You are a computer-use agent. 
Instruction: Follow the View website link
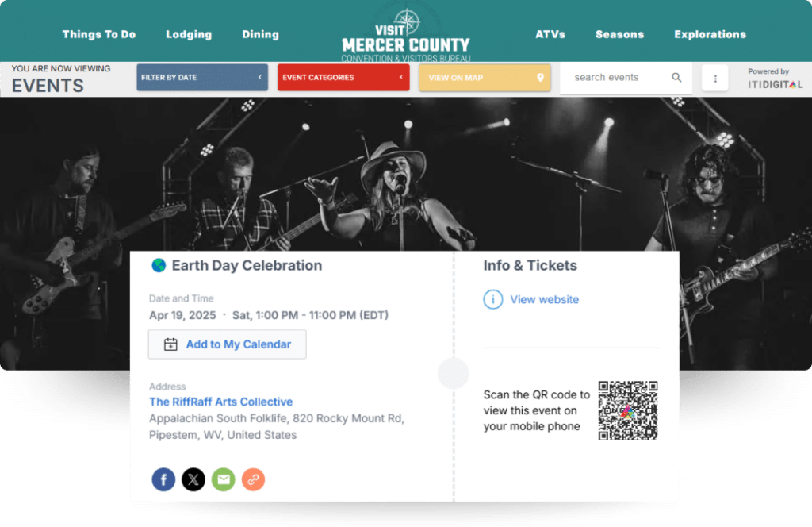(544, 299)
